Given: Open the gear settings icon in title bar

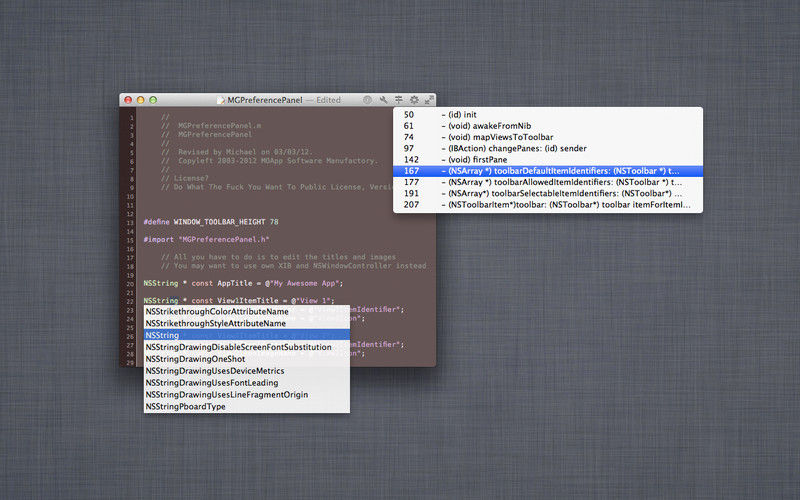Looking at the screenshot, I should coord(414,100).
